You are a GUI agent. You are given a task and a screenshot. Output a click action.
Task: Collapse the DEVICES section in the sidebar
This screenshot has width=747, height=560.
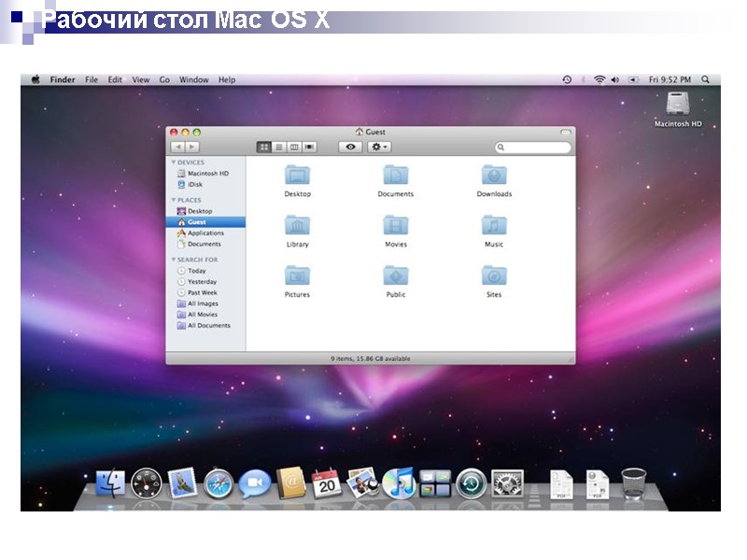[x=173, y=161]
